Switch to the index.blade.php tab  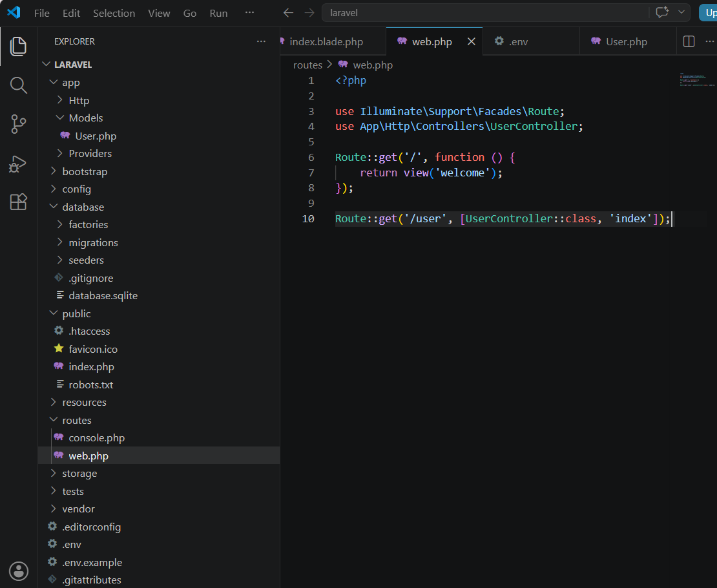[333, 41]
